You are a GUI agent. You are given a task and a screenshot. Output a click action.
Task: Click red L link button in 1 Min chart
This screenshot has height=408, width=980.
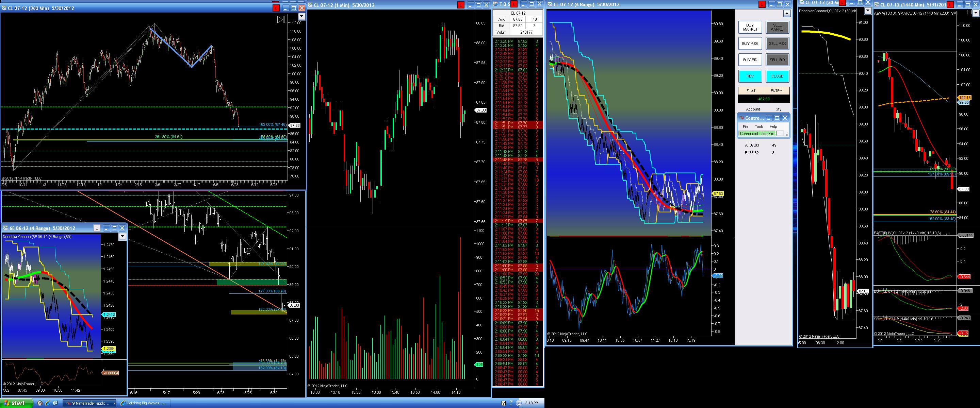pos(461,5)
